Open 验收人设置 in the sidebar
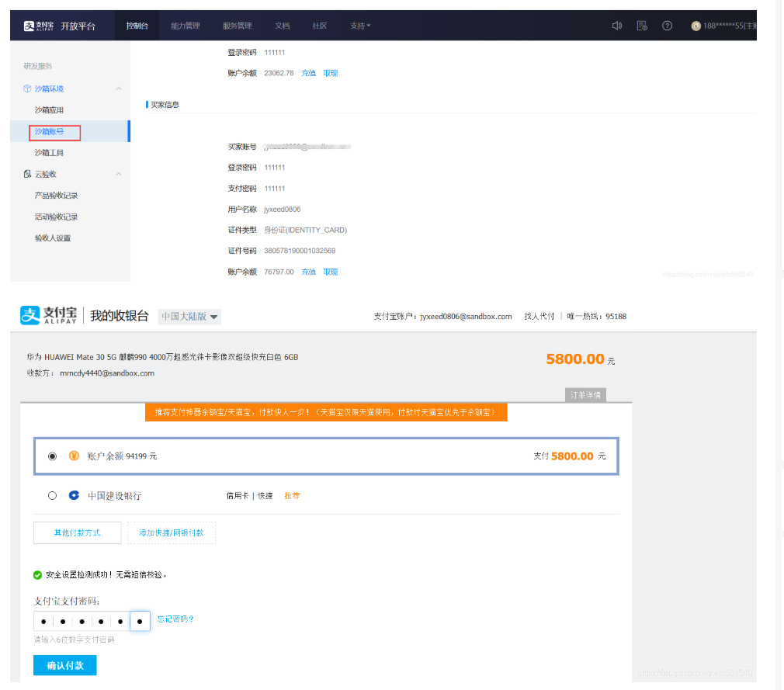The width and height of the screenshot is (784, 690). pyautogui.click(x=53, y=238)
